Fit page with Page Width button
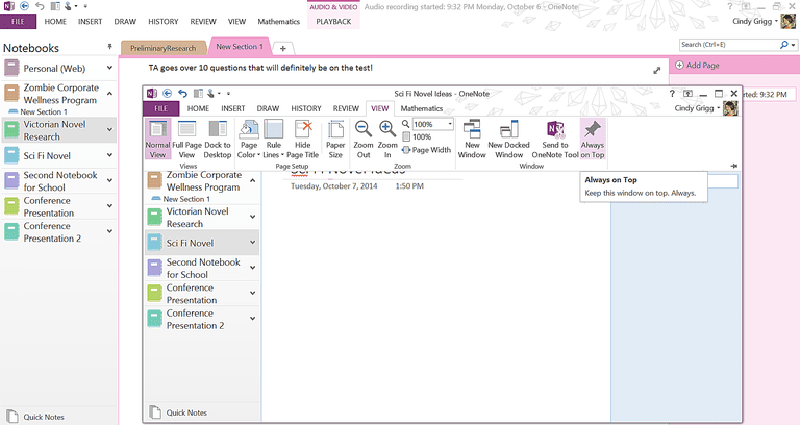The image size is (800, 425). [x=427, y=150]
